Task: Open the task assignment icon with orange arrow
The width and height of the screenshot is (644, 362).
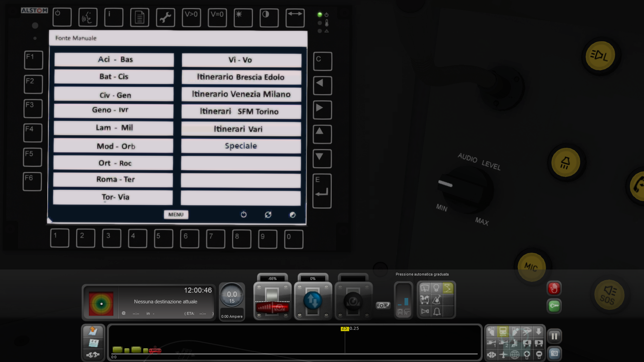Action: (x=93, y=331)
